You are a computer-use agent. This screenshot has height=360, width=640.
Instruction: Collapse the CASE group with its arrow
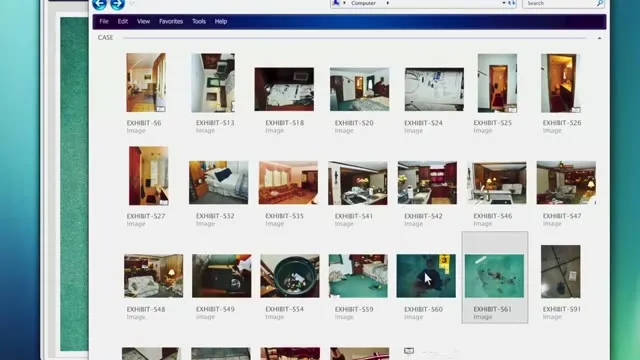[599, 38]
